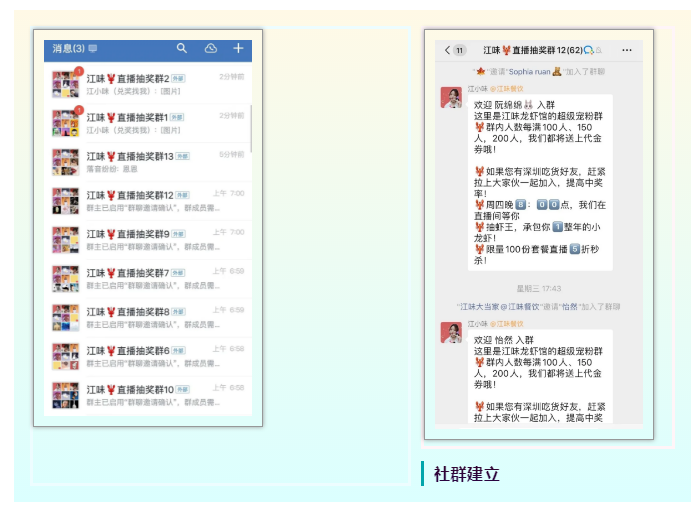This screenshot has width=700, height=511.
Task: Click the message list scrollbar
Action: [251, 129]
